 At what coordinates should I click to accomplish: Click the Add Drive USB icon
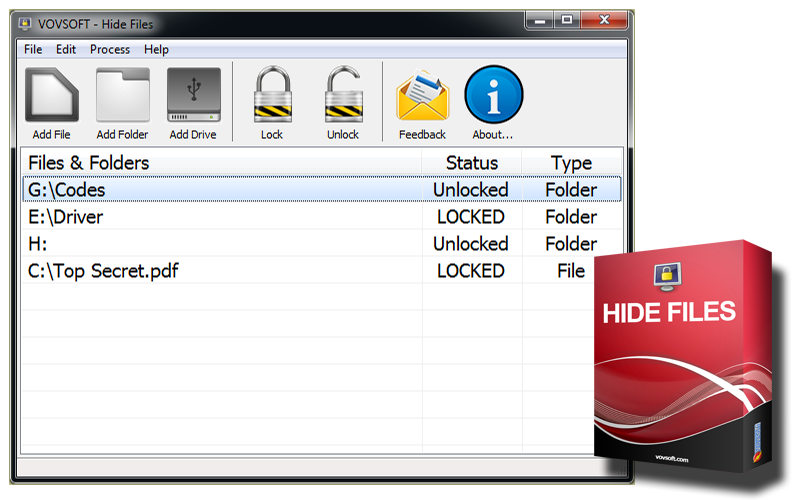[193, 95]
